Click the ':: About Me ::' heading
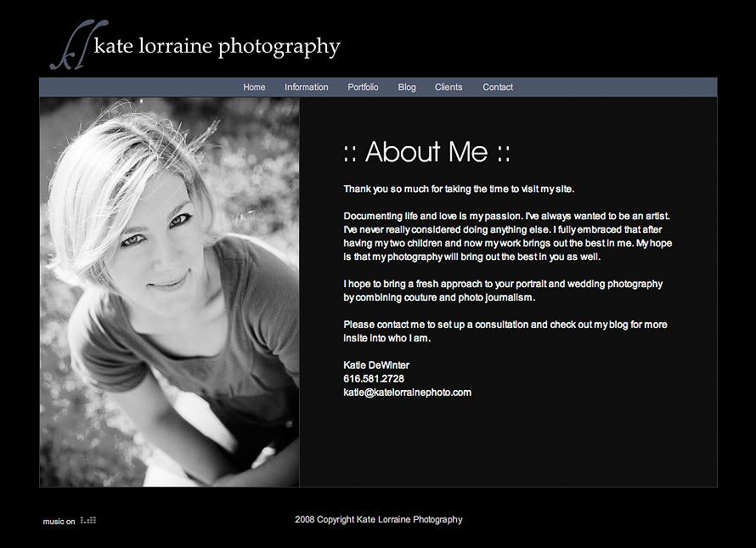Image resolution: width=756 pixels, height=548 pixels. pos(426,152)
